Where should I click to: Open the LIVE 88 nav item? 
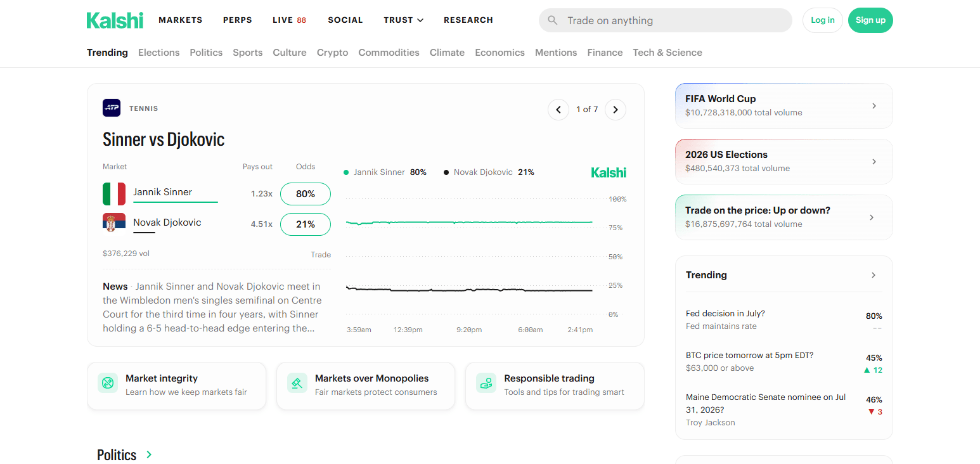click(x=289, y=20)
